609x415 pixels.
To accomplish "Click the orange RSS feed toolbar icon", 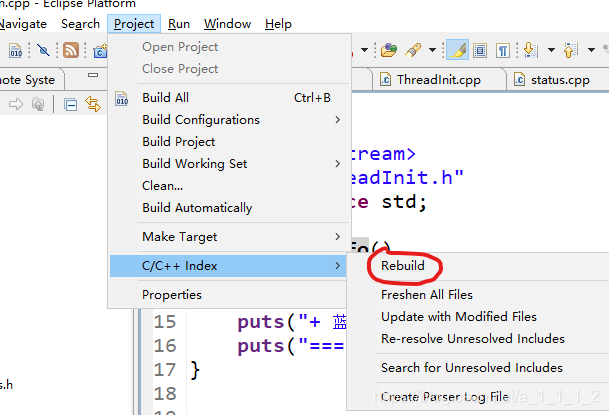I will coord(71,50).
